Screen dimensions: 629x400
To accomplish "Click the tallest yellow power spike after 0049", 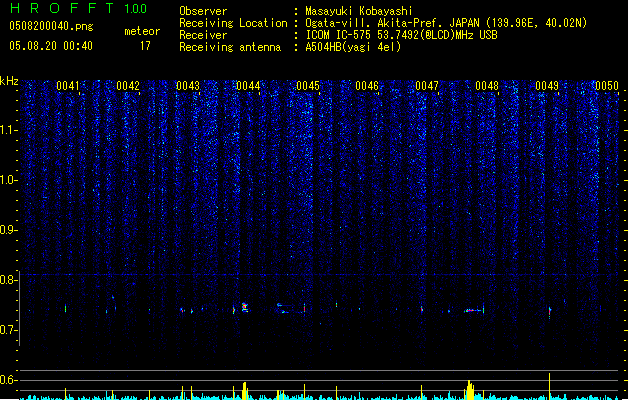I will (550, 385).
